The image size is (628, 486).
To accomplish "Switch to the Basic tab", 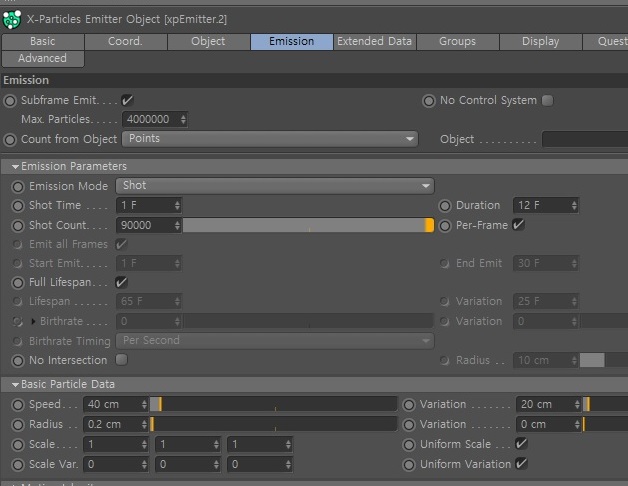I will 43,42.
